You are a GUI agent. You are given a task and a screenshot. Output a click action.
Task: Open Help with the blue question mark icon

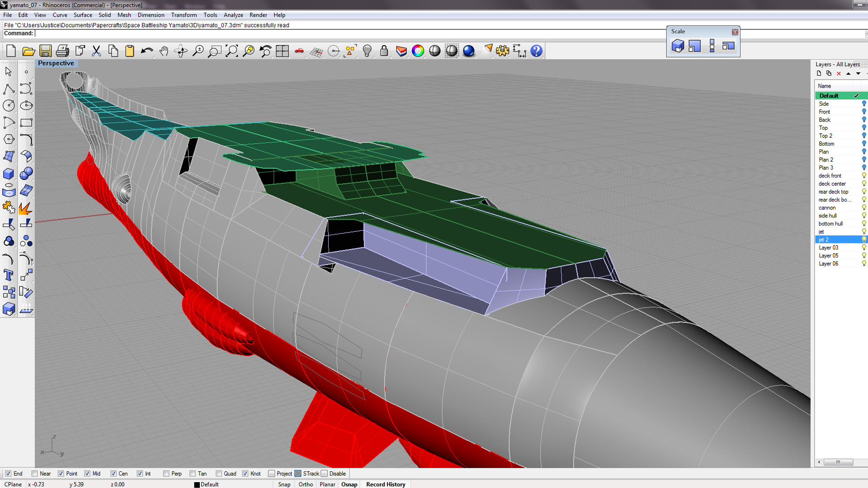[536, 51]
